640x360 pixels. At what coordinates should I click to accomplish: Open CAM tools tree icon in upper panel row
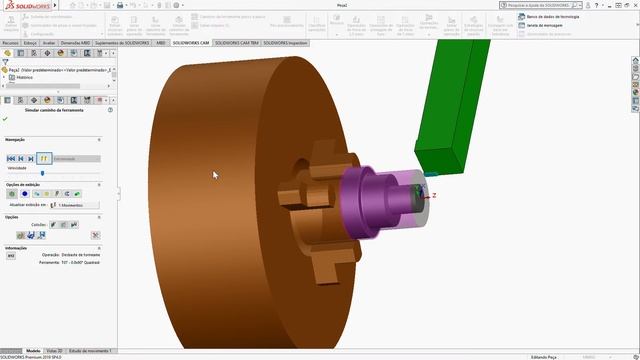100,53
